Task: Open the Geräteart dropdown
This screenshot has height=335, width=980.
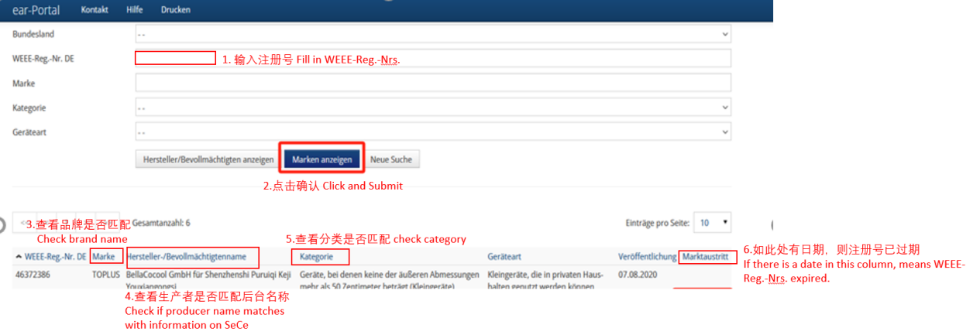Action: pos(432,132)
